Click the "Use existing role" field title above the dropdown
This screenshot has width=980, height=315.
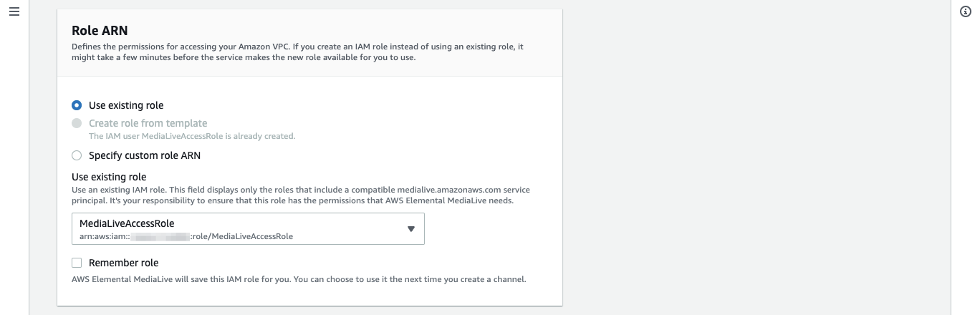click(109, 177)
